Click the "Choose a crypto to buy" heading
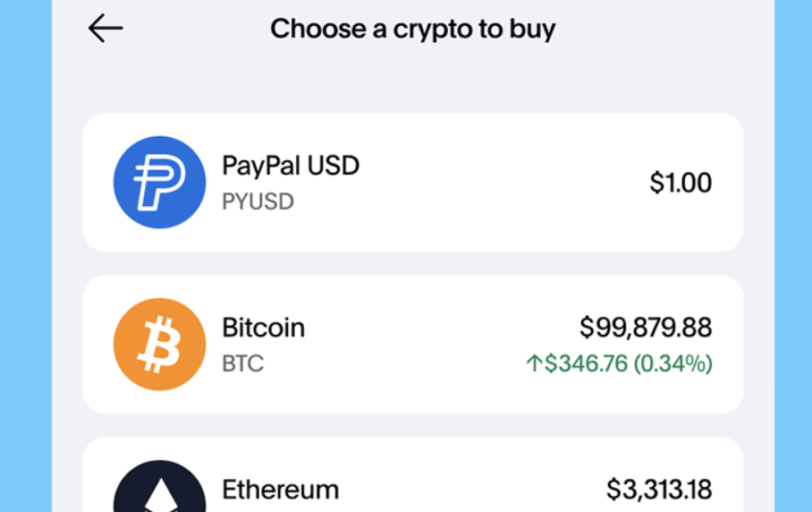This screenshot has height=512, width=812. [412, 29]
